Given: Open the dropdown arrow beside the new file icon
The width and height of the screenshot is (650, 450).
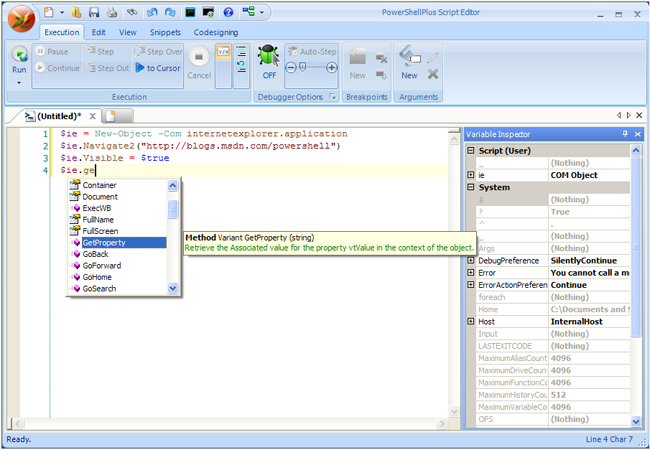Looking at the screenshot, I should click(x=62, y=12).
